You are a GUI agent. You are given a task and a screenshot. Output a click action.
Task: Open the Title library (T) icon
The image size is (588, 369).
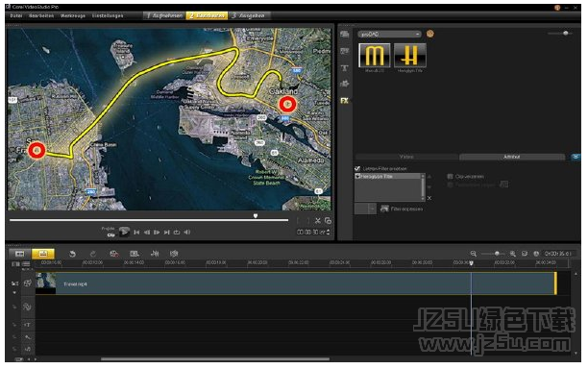pos(344,68)
